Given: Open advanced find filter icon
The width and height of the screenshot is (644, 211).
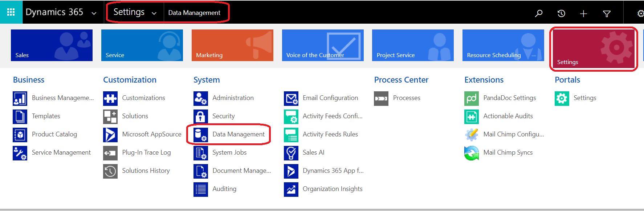Looking at the screenshot, I should point(607,13).
